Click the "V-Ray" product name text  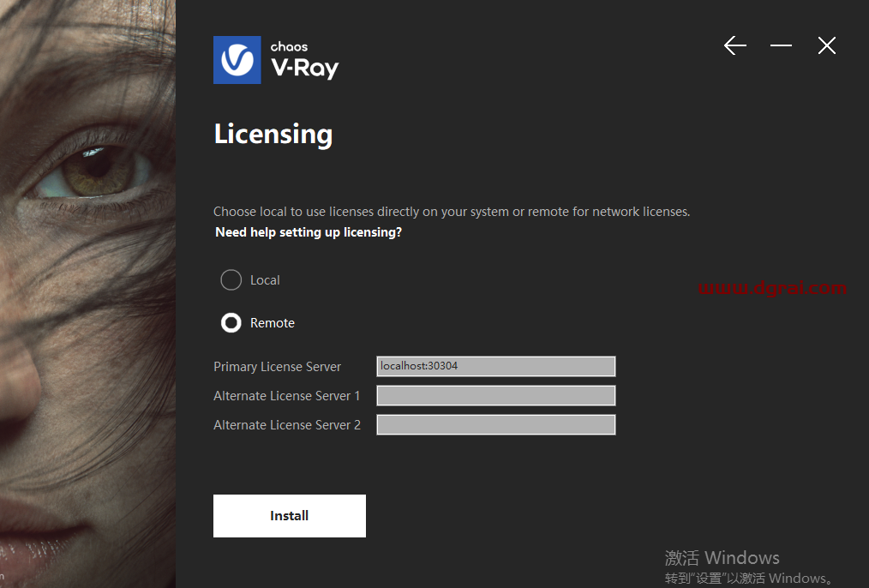pos(304,68)
